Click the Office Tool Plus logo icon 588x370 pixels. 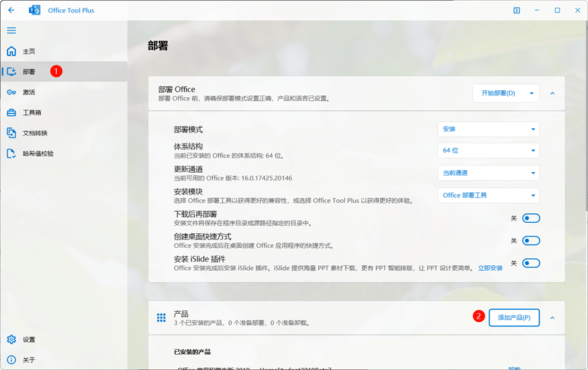(35, 10)
